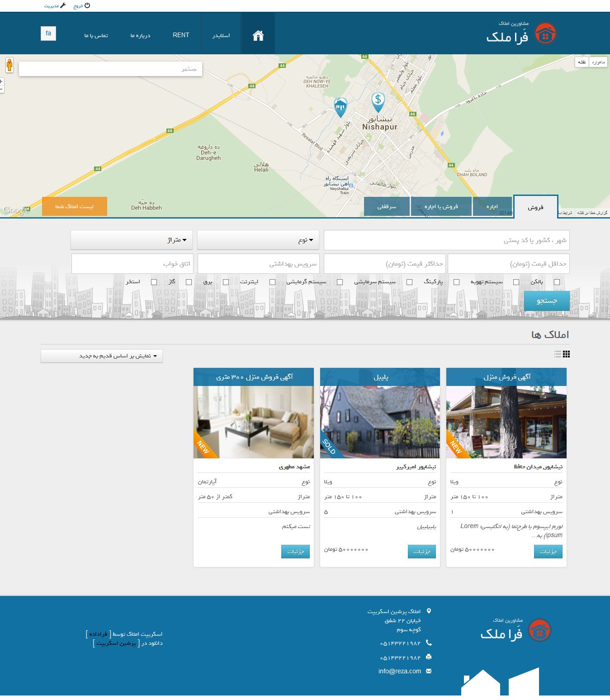Select the فروش یا اجاره tab
Viewport: 610px width, 700px height.
[441, 206]
